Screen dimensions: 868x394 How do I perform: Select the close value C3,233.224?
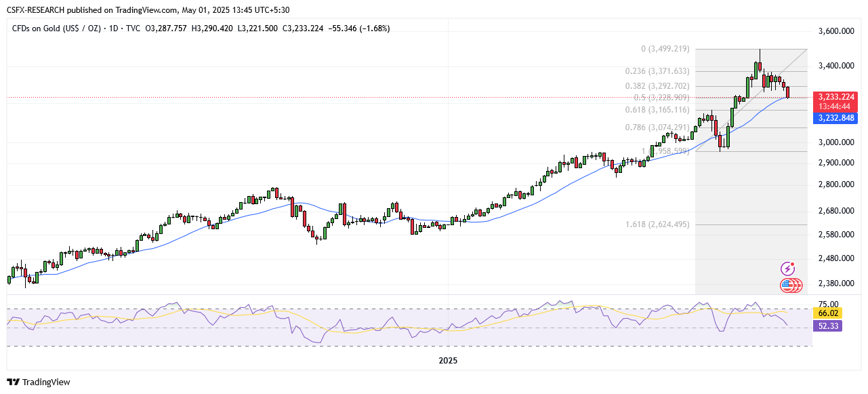point(304,28)
